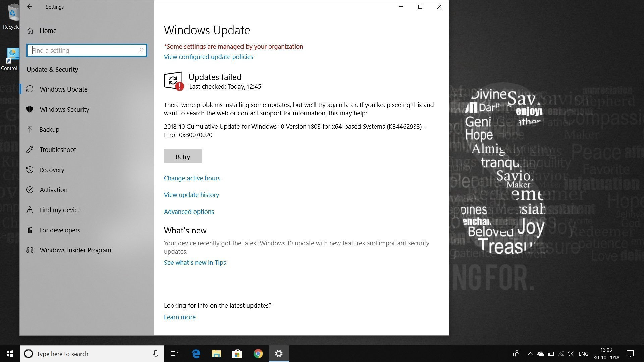Click the KB4462933 error description text
644x362 pixels.
[x=295, y=131]
